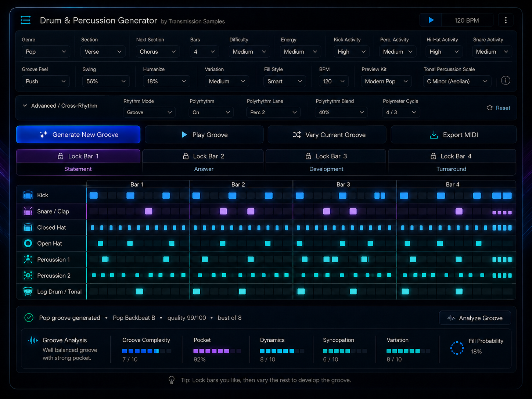
Task: Open the hamburger menu icon
Action: tap(26, 20)
